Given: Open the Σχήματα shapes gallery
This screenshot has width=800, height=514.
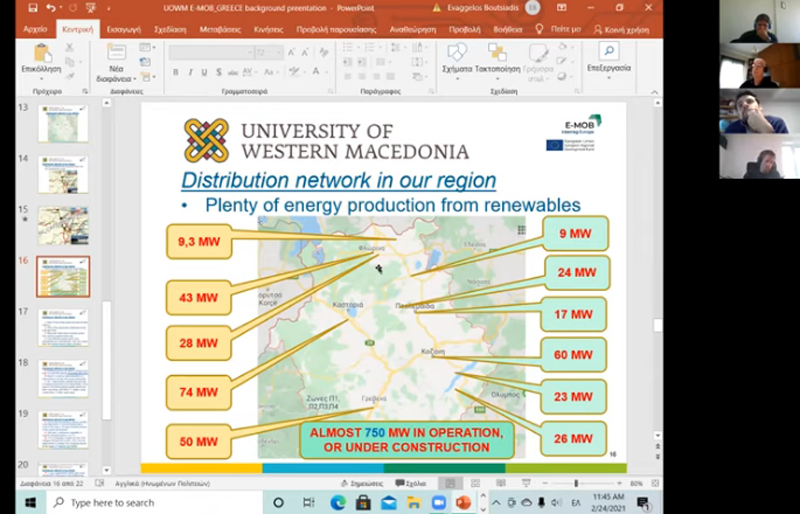Looking at the screenshot, I should (457, 59).
